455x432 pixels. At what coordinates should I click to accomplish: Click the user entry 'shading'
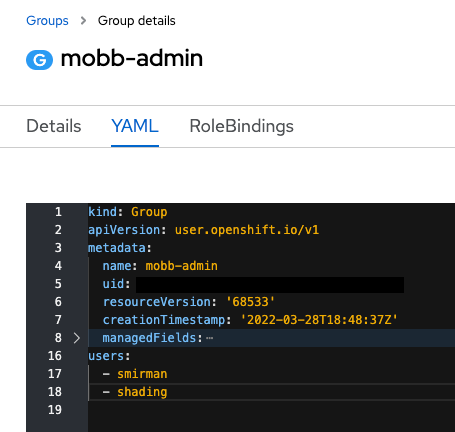tap(142, 393)
